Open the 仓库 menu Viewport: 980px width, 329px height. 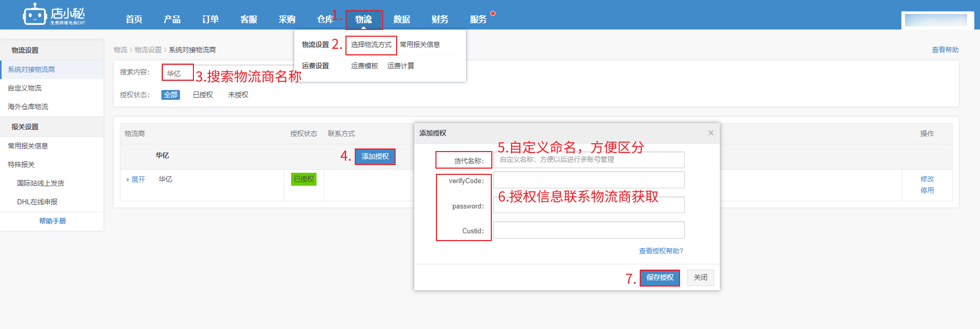[x=325, y=19]
